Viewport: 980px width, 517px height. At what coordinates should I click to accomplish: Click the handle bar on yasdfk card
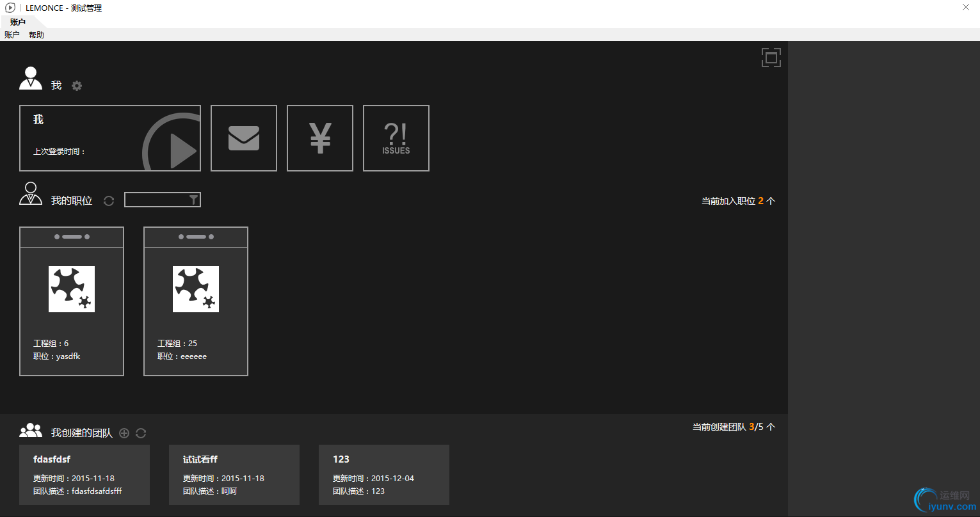click(72, 237)
